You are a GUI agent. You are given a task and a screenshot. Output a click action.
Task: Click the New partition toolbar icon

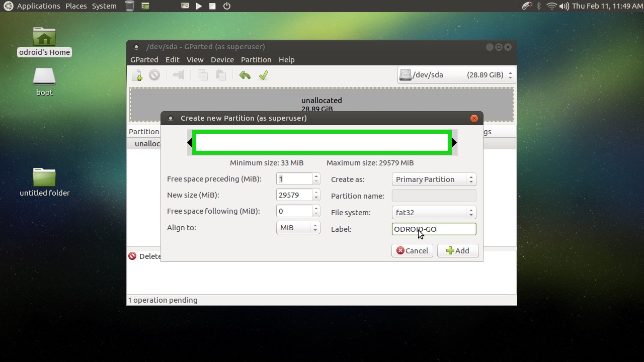(x=137, y=75)
